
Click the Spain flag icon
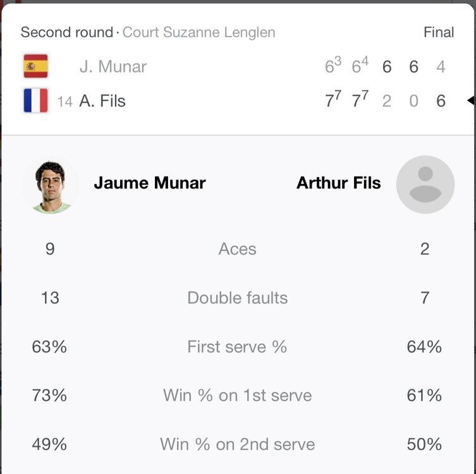(x=35, y=66)
